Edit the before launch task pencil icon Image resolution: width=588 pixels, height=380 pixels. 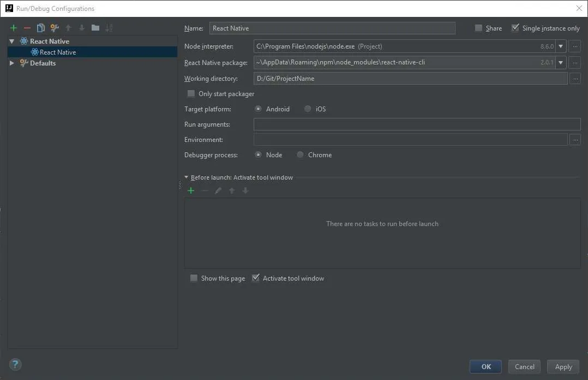click(218, 191)
